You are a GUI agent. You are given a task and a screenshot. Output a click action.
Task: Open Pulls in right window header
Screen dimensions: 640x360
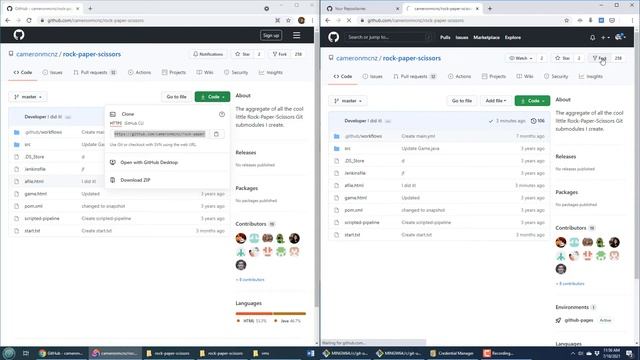(445, 38)
